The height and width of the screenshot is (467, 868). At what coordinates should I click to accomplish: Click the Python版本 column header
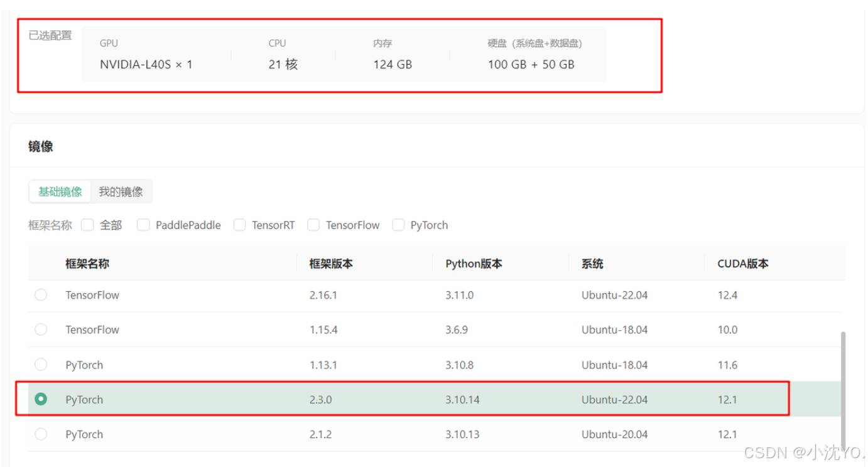pos(474,264)
